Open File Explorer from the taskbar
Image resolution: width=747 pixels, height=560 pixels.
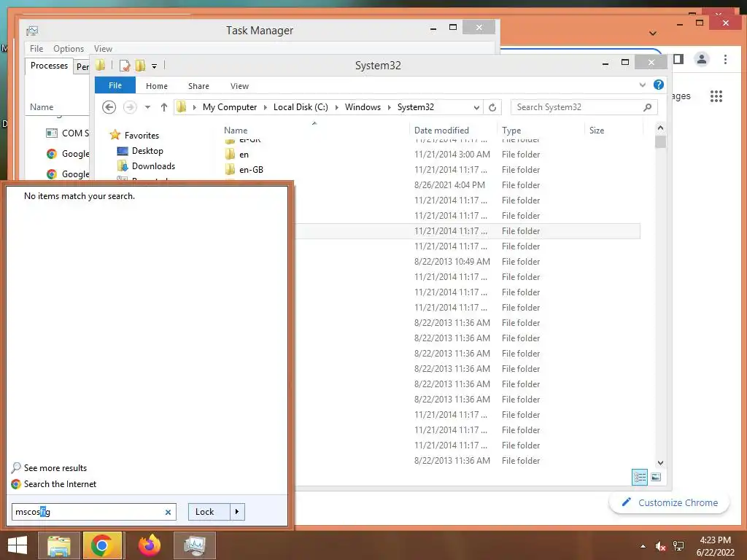[58, 545]
